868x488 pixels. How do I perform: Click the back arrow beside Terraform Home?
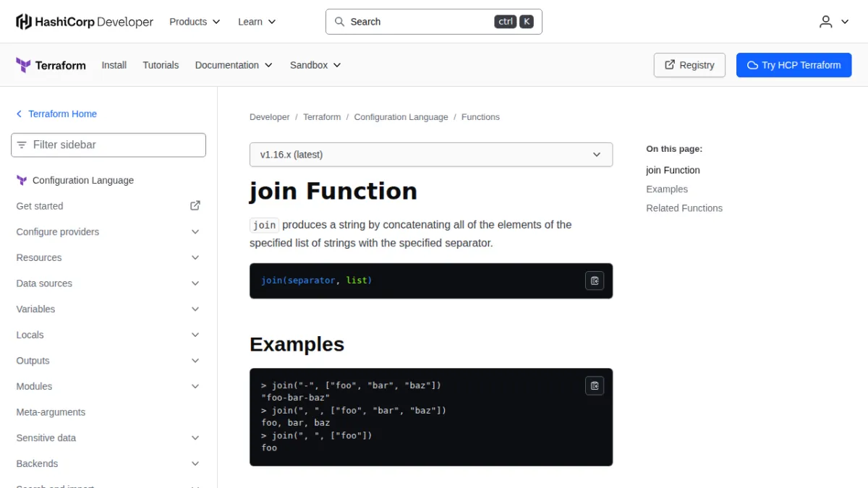click(x=19, y=114)
